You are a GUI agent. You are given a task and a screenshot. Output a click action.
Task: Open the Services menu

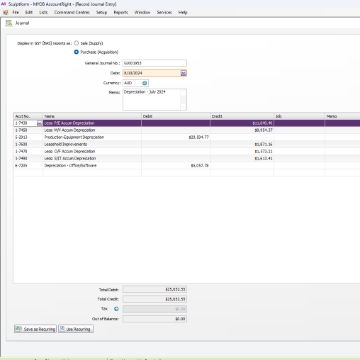tap(164, 12)
